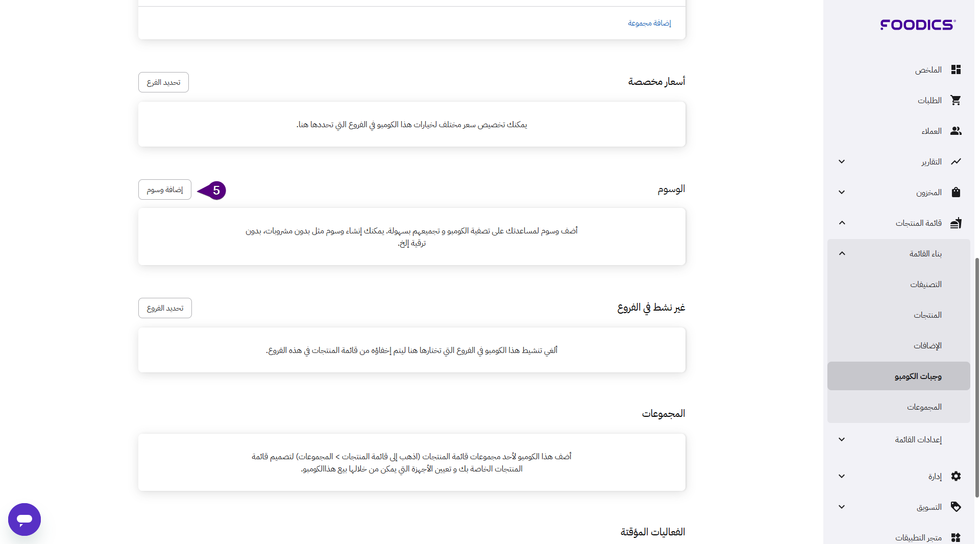Click the orders shopping cart icon
This screenshot has width=980, height=544.
click(955, 101)
